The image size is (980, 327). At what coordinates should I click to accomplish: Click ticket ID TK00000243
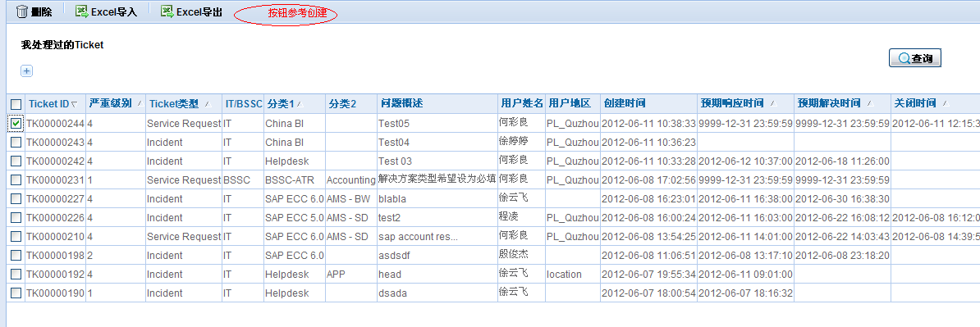(x=55, y=143)
